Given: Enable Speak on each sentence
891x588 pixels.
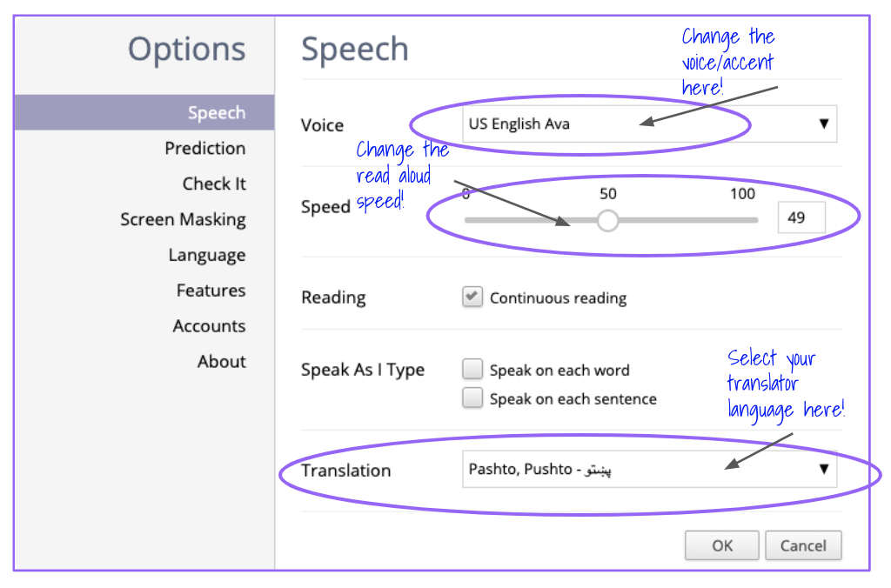Looking at the screenshot, I should click(472, 398).
